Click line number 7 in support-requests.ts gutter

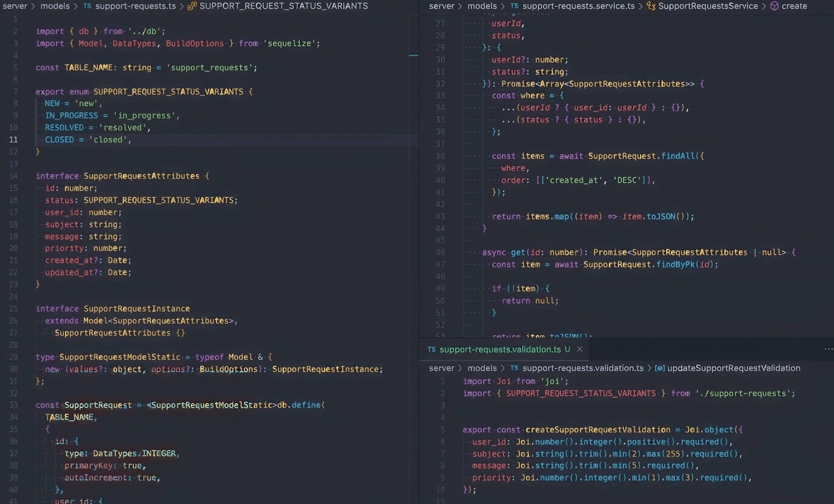pos(16,91)
